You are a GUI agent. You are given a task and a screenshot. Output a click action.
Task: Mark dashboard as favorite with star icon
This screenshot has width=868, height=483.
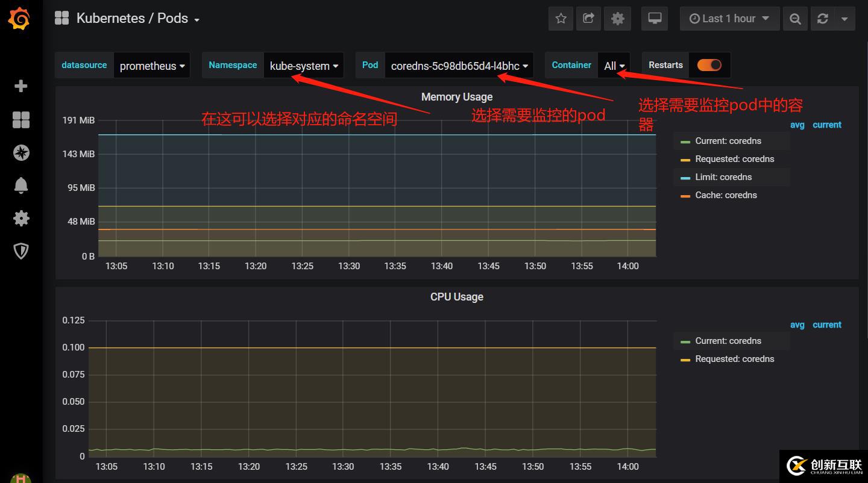[561, 19]
